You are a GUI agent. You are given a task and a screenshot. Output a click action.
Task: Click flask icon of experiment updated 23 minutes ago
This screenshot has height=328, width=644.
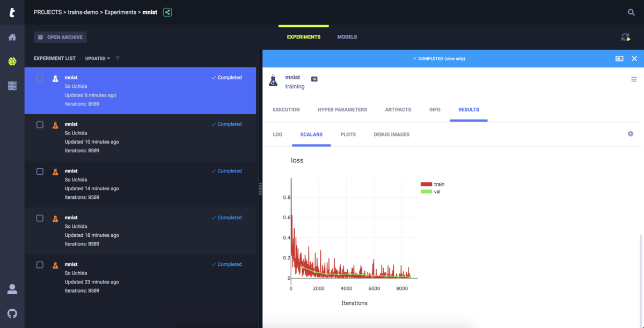[x=55, y=265]
